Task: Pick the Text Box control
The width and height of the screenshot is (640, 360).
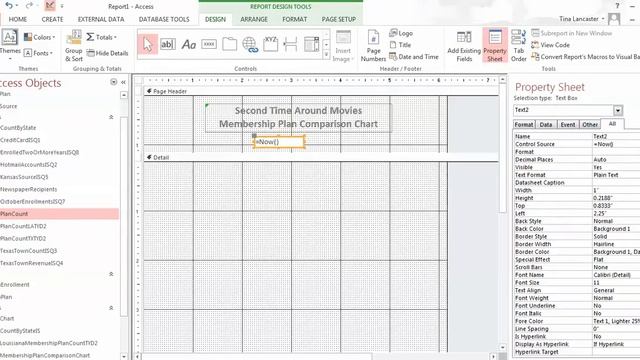Action: click(168, 44)
